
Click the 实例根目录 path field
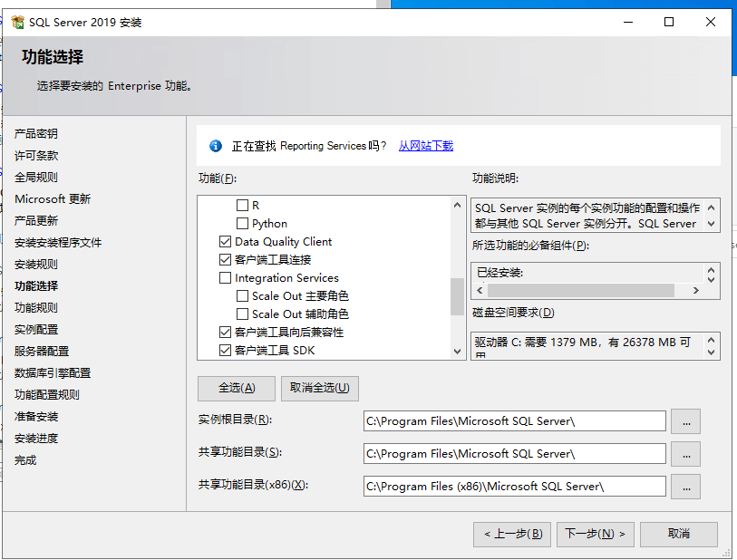tap(515, 421)
